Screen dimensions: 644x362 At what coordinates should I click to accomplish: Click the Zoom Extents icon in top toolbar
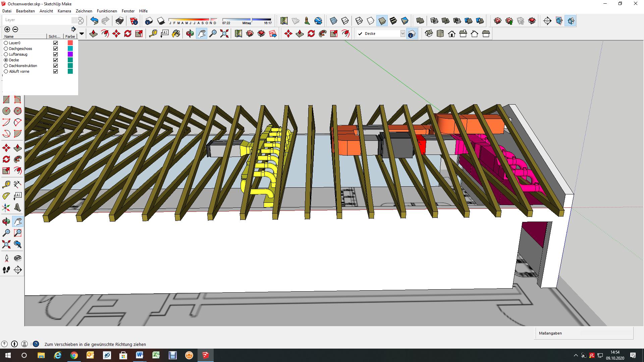point(224,34)
